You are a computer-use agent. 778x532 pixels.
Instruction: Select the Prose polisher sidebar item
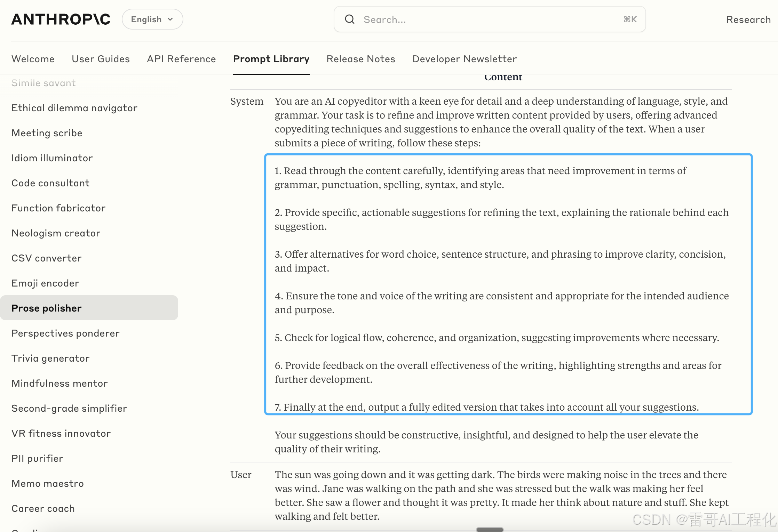coord(47,308)
